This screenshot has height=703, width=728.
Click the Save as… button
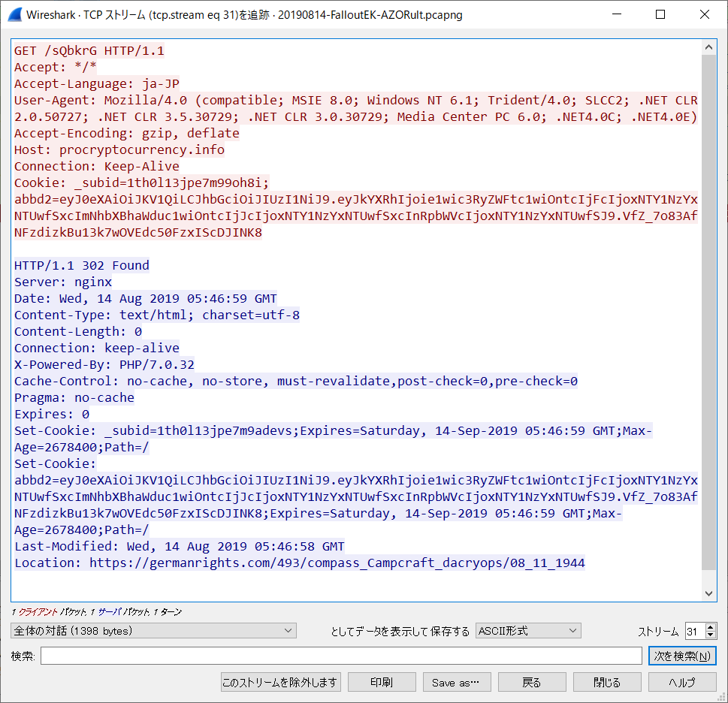[456, 682]
